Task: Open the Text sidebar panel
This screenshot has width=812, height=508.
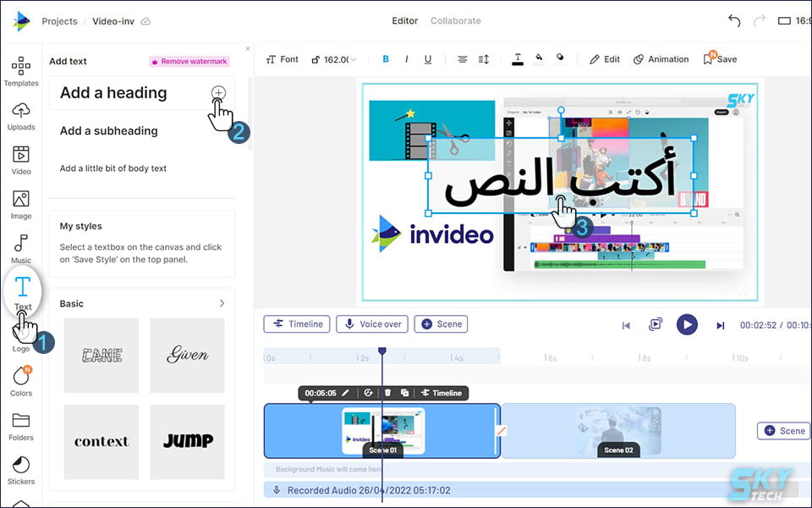Action: pyautogui.click(x=22, y=292)
